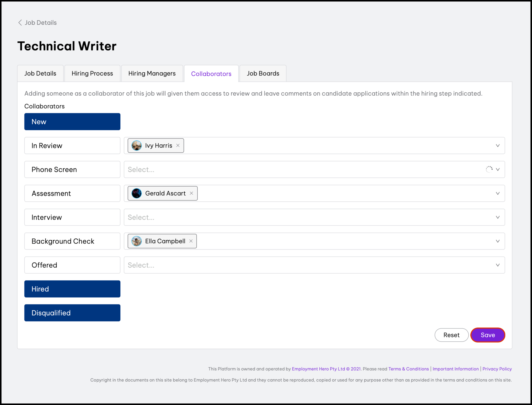Go to the Hiring Managers tab
Screen dimensions: 532x405
coord(152,74)
